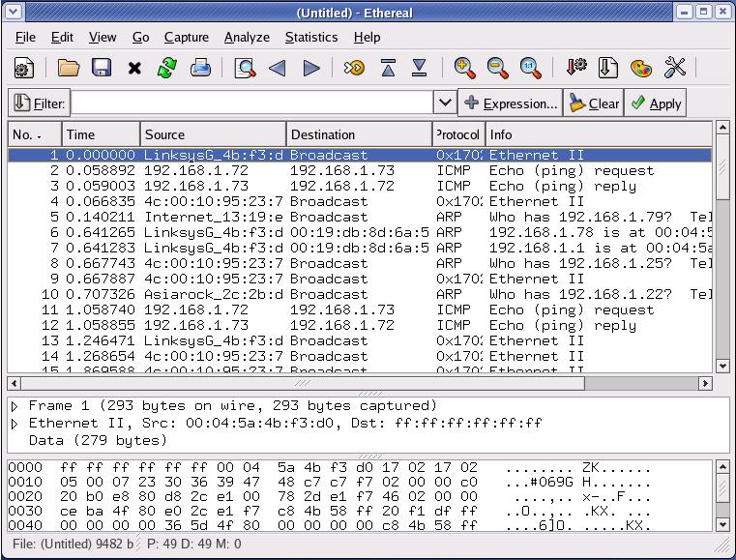Select packet 7 ARP 192.168.1.1 is at
This screenshot has width=736, height=560.
pyautogui.click(x=360, y=248)
